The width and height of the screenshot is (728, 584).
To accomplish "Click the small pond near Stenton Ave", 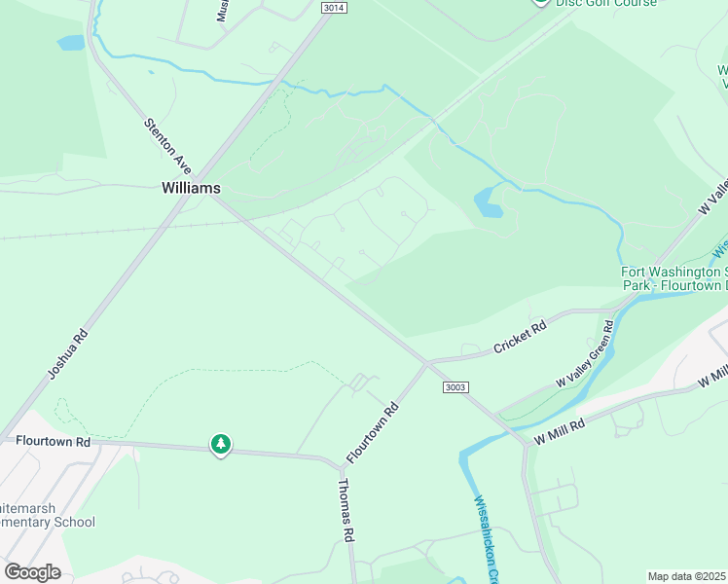I will coord(71,43).
